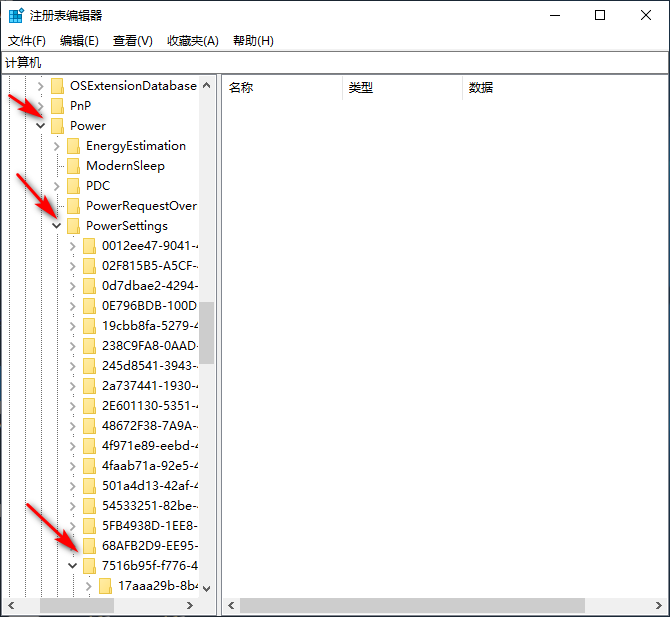Click the Registry Editor app icon in title bar
The height and width of the screenshot is (617, 670).
[16, 15]
